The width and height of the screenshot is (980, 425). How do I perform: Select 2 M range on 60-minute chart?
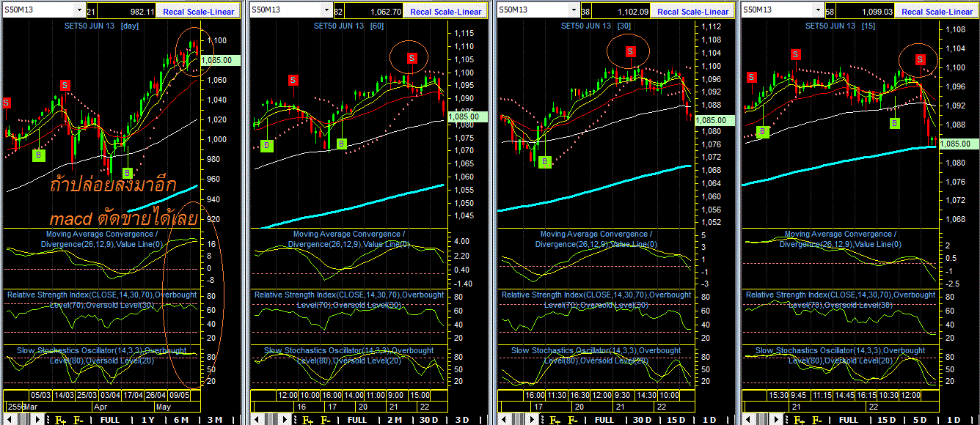click(395, 420)
